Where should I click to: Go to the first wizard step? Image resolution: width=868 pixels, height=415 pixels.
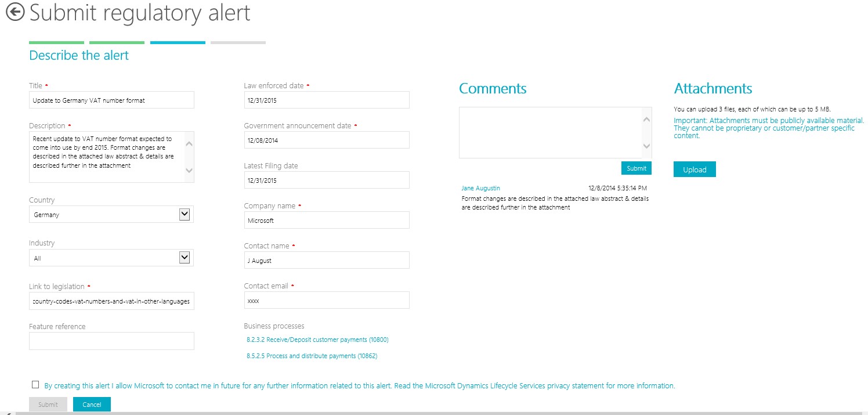click(56, 42)
